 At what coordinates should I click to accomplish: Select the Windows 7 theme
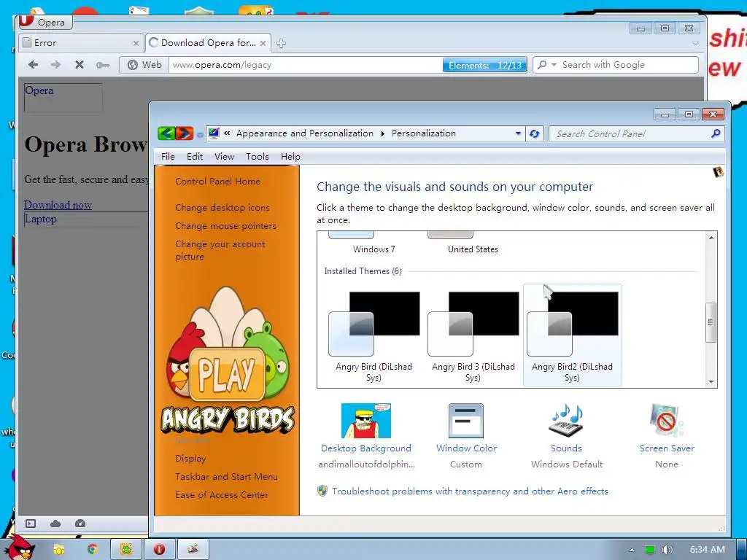pyautogui.click(x=374, y=242)
